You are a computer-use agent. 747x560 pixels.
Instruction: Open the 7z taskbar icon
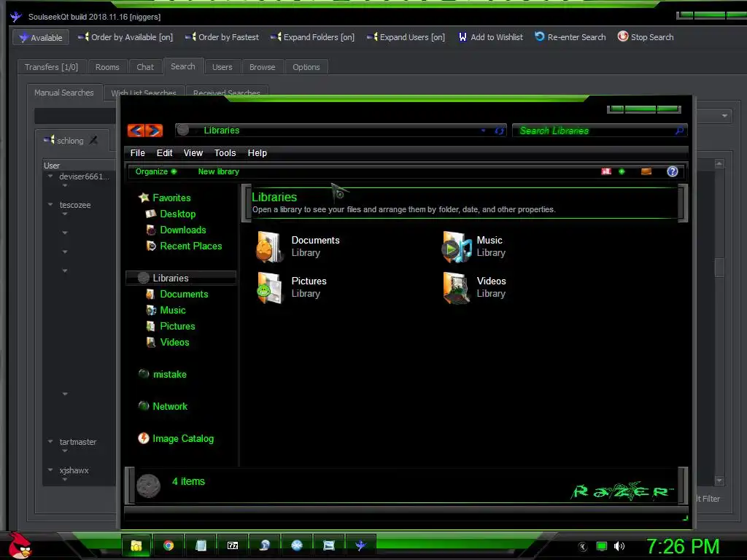pos(233,545)
